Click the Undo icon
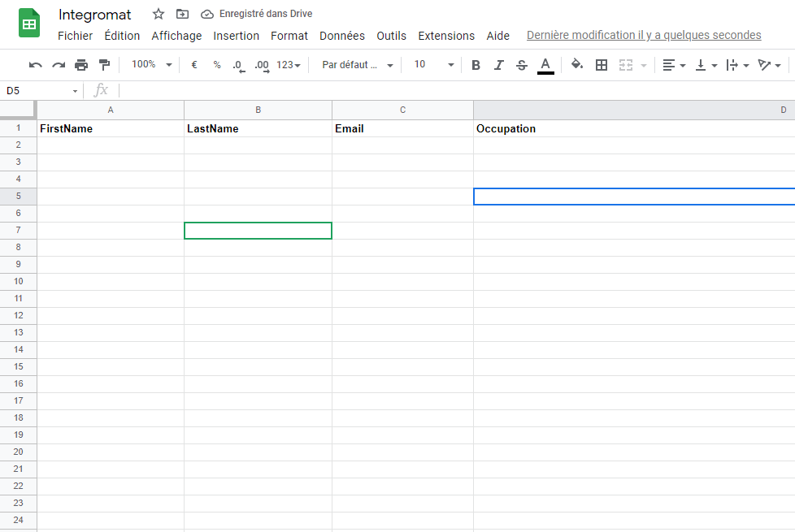Image resolution: width=795 pixels, height=532 pixels. (35, 65)
